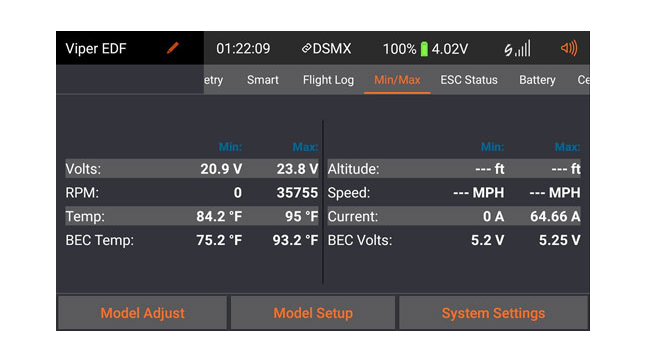Select the Min/Max tab
The image size is (645, 363).
tap(397, 80)
